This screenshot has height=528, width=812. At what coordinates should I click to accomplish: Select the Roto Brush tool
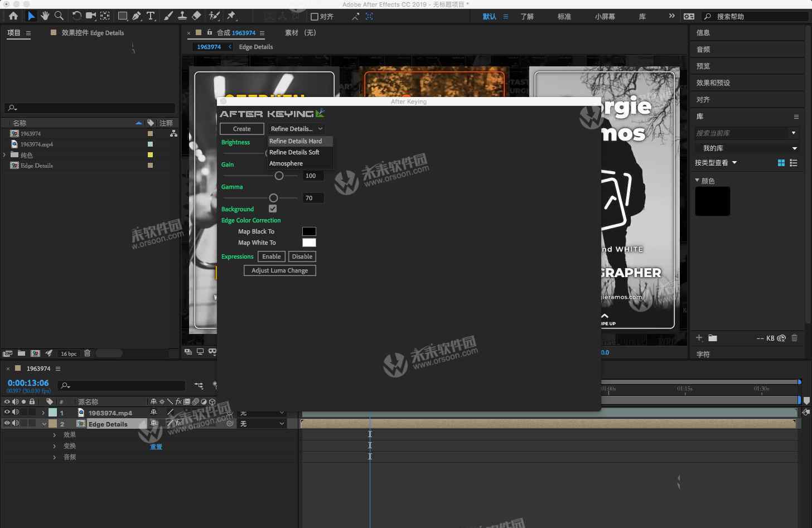tap(214, 16)
